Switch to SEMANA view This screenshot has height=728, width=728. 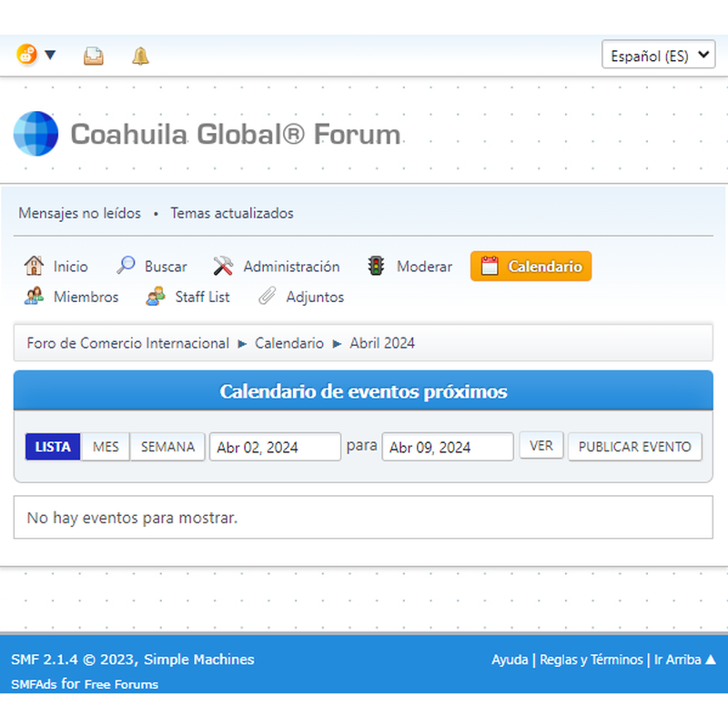[167, 447]
